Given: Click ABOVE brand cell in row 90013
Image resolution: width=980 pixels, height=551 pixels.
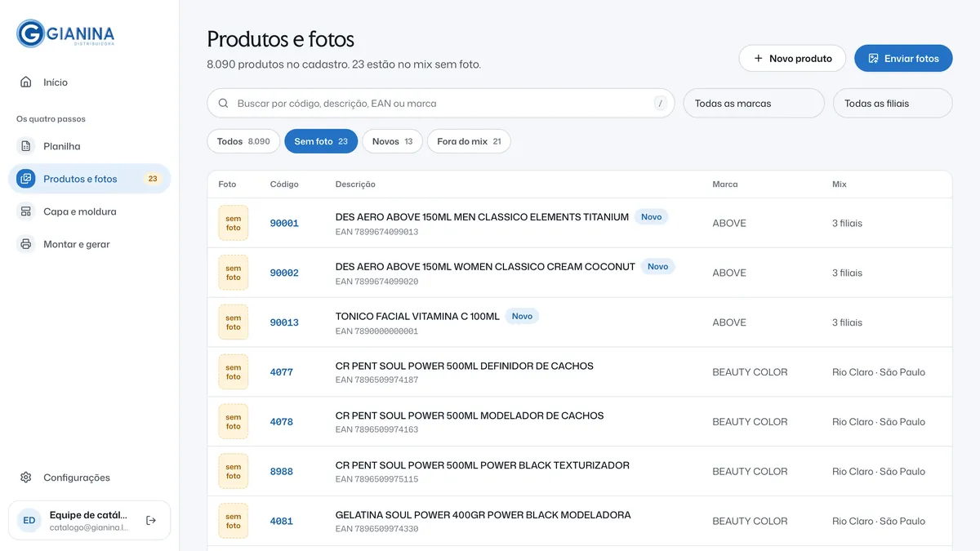Looking at the screenshot, I should pyautogui.click(x=729, y=322).
